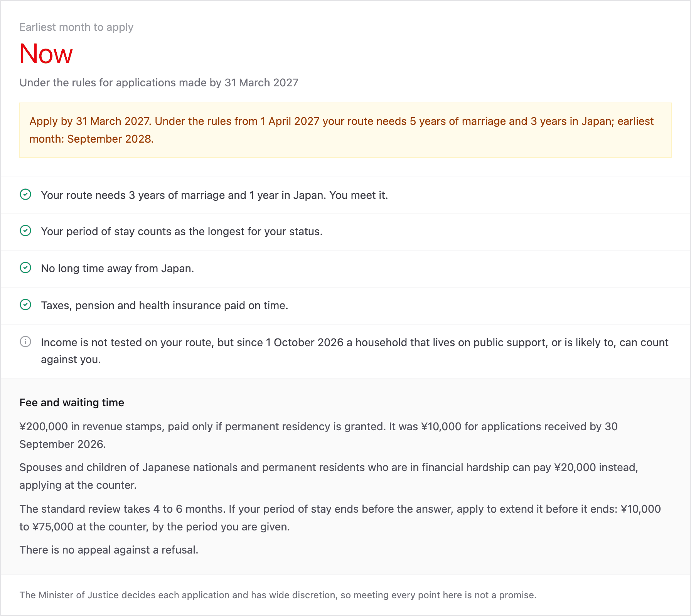The width and height of the screenshot is (691, 616).
Task: Click the 'standard review takes 4 to 6 months' paragraph
Action: tap(340, 518)
